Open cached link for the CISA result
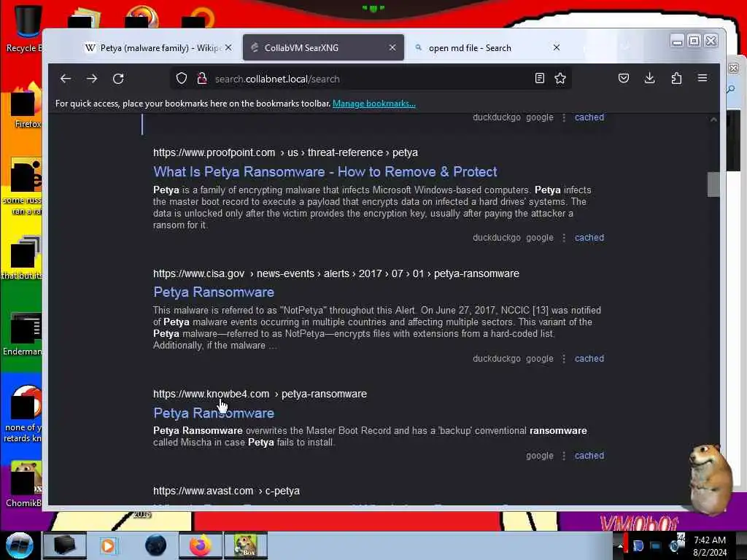Screen dimensions: 747x560 pyautogui.click(x=589, y=359)
